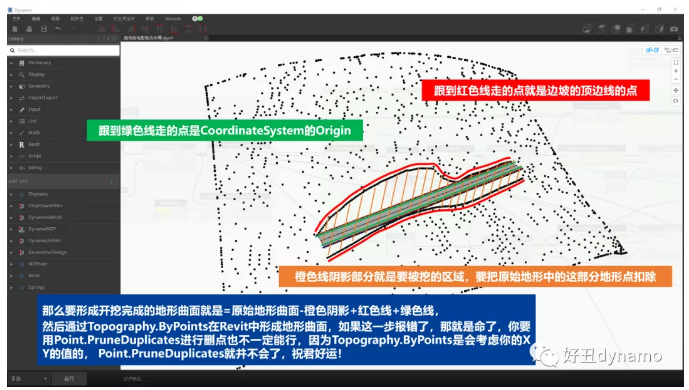Viewport: 689px width, 390px height.
Task: Click the Script code-brackets icon
Action: pyautogui.click(x=22, y=156)
